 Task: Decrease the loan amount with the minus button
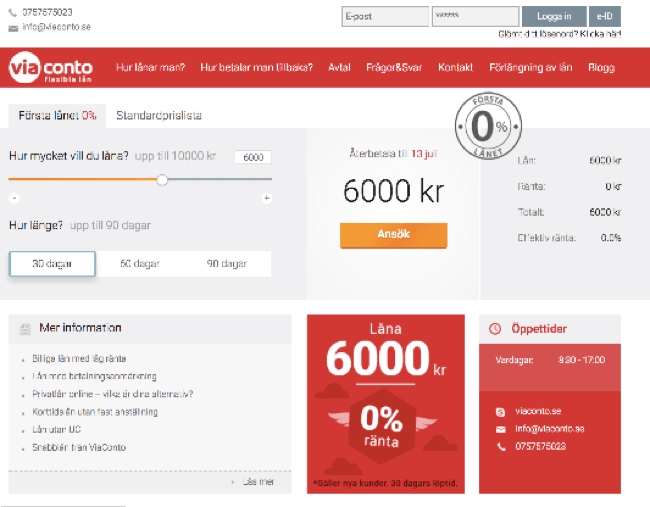[x=14, y=198]
